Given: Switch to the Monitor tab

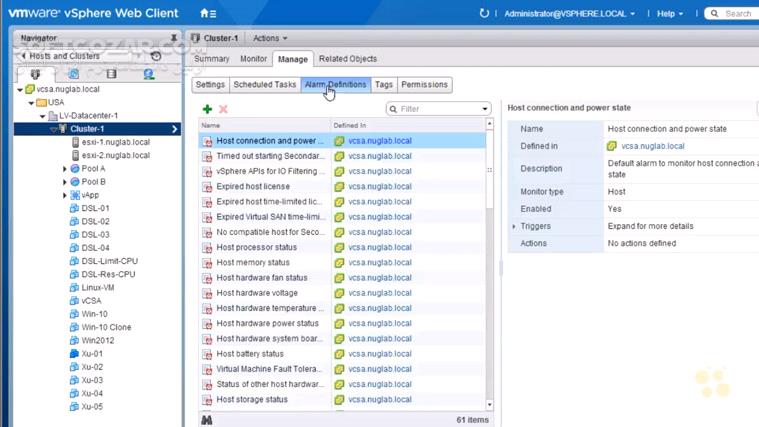Looking at the screenshot, I should tap(254, 59).
